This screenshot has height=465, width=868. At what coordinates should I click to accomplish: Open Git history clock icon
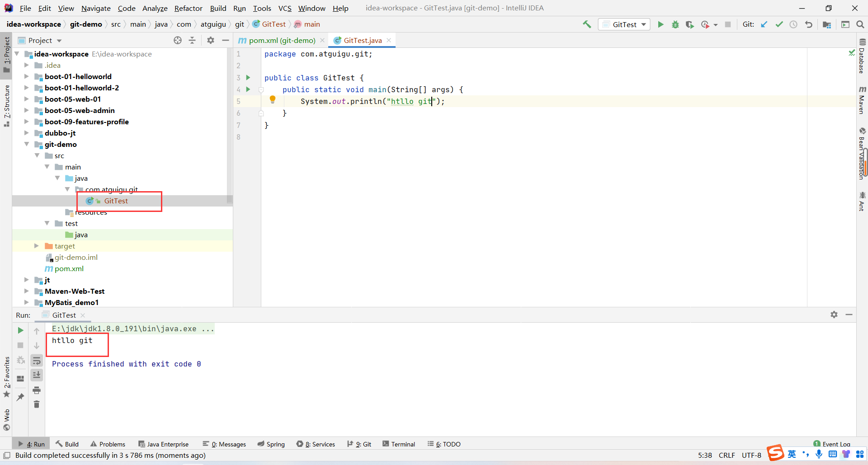point(793,24)
